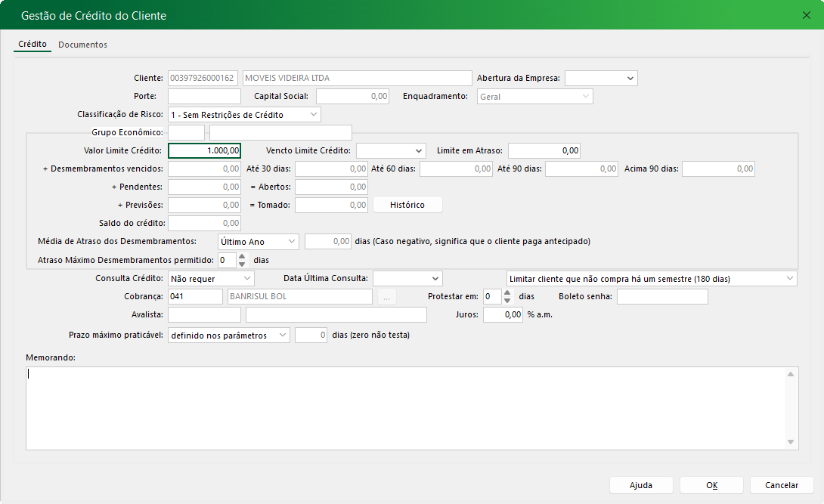Increase Atraso Máximo Desmembramentos with up arrow

242,256
